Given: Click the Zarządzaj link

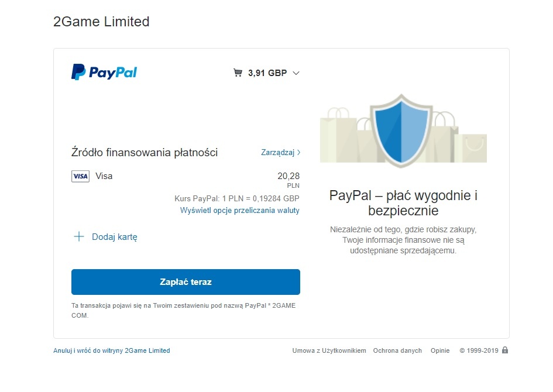Looking at the screenshot, I should pos(277,152).
